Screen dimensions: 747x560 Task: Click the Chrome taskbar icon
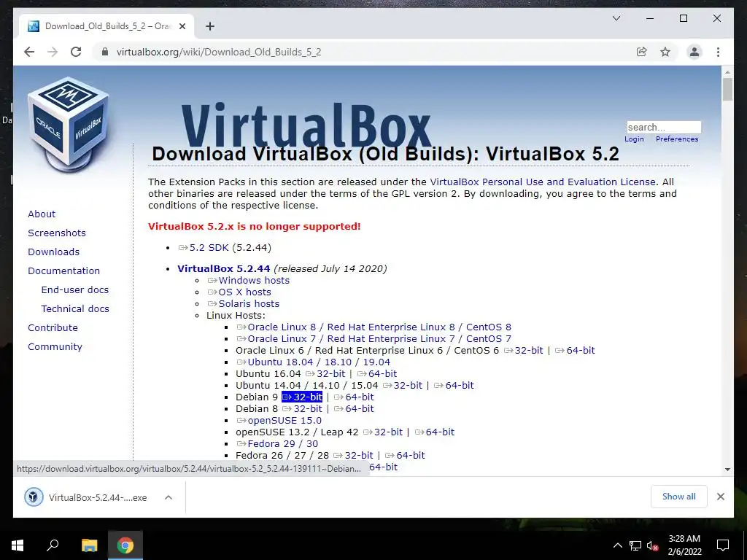pos(125,545)
